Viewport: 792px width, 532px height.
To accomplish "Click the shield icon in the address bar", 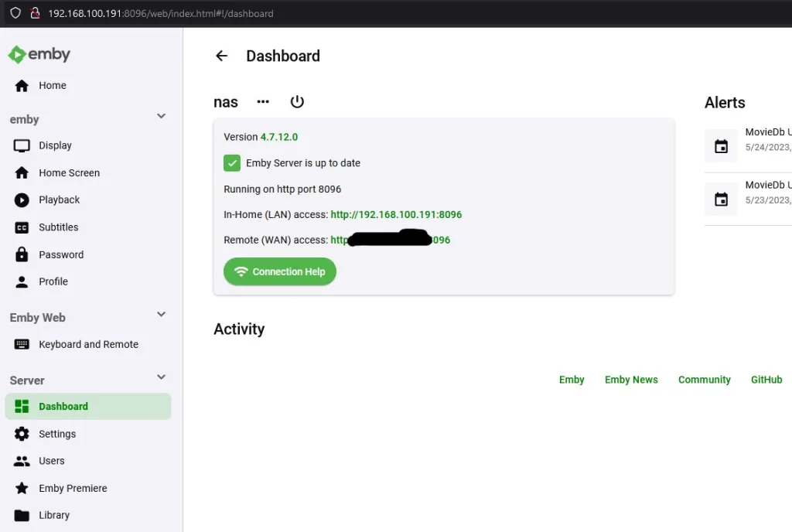I will click(15, 13).
